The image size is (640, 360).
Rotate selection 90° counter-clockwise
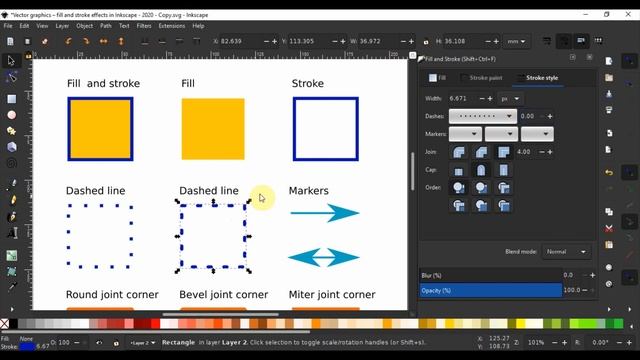(x=68, y=41)
